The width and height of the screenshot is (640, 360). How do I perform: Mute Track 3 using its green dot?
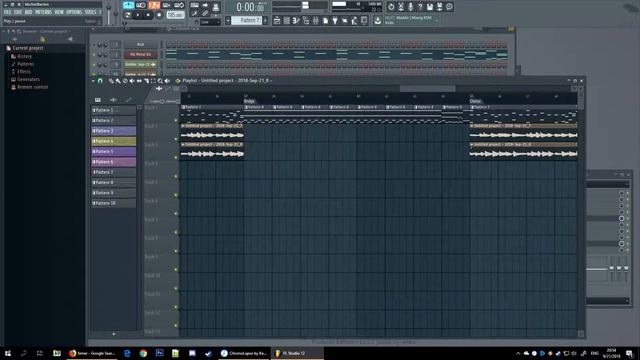[176, 158]
